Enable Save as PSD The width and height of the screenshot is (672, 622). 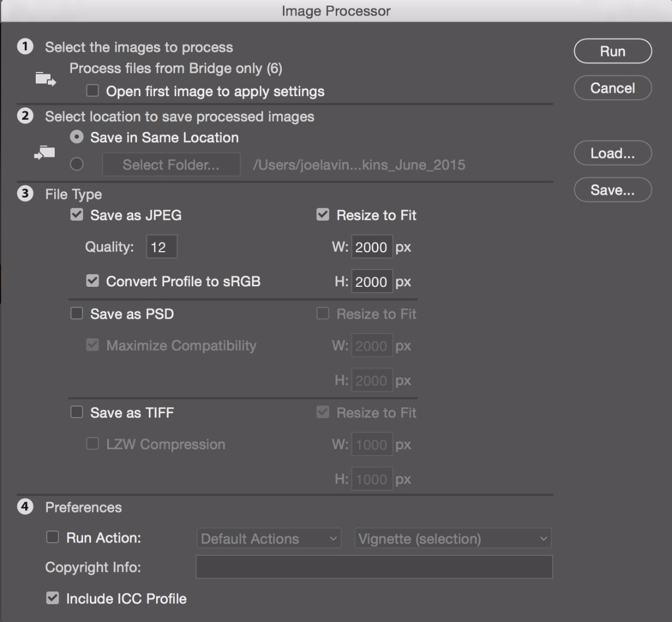(77, 313)
